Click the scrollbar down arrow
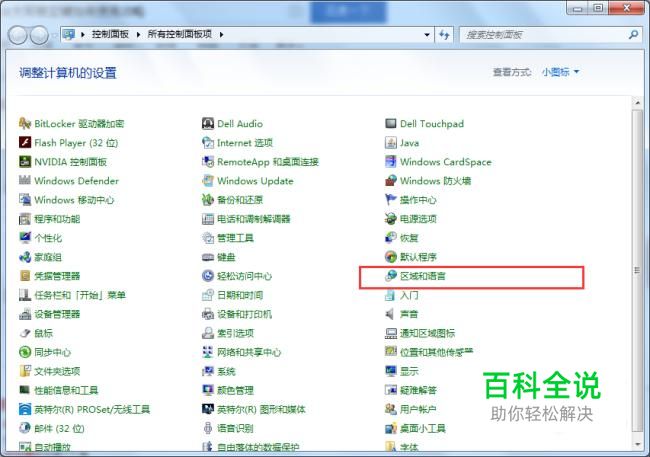 (x=637, y=445)
